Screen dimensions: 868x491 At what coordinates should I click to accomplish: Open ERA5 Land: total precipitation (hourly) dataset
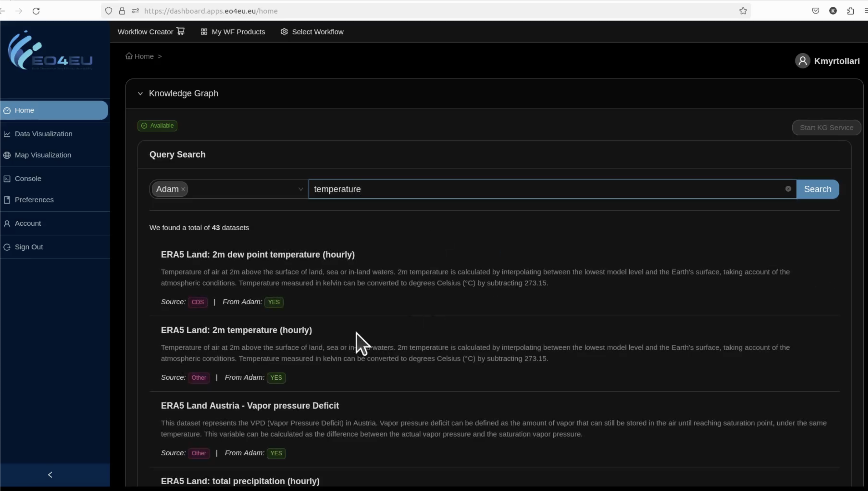click(x=240, y=481)
